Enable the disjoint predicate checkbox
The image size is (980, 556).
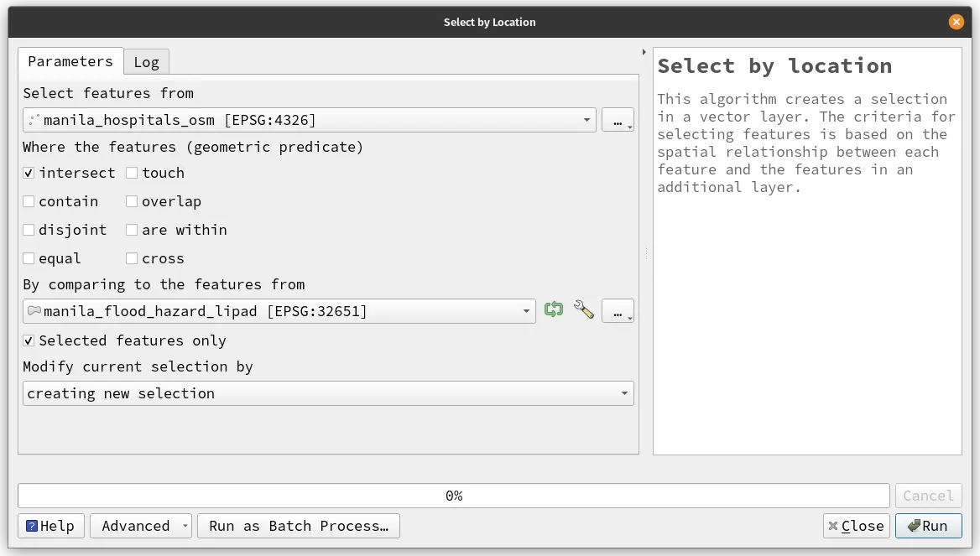(x=29, y=230)
